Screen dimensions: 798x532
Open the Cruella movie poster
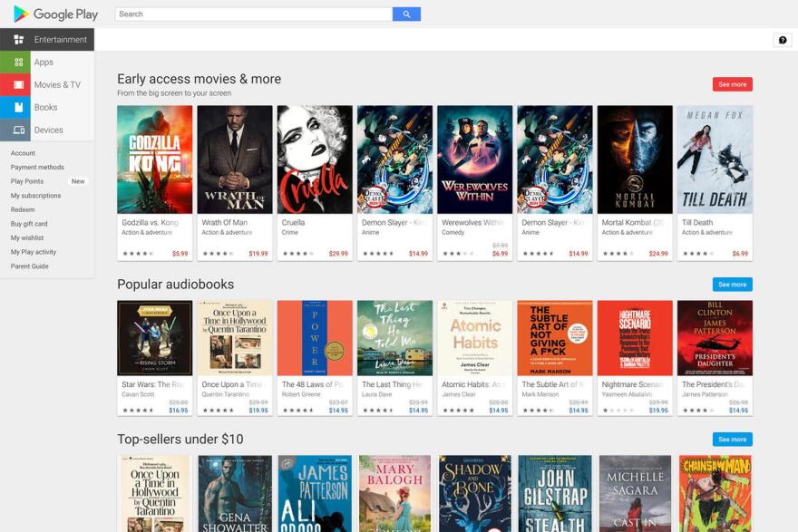tap(315, 160)
